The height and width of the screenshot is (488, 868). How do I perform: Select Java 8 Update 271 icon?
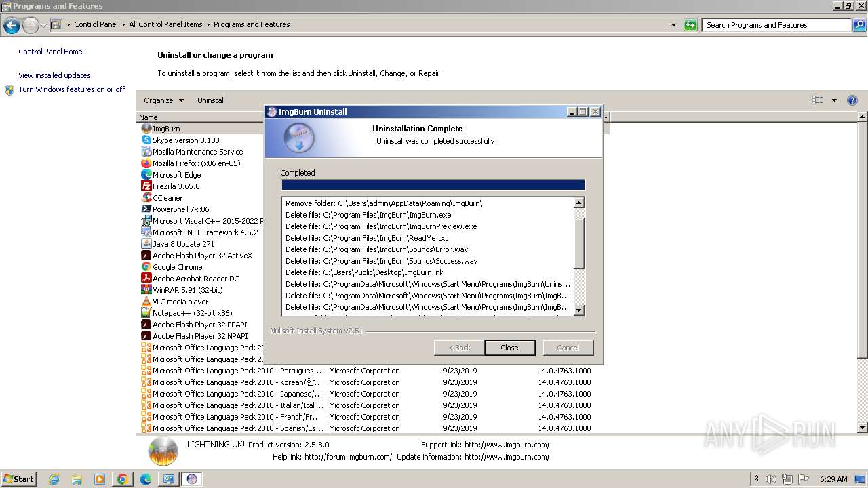146,244
